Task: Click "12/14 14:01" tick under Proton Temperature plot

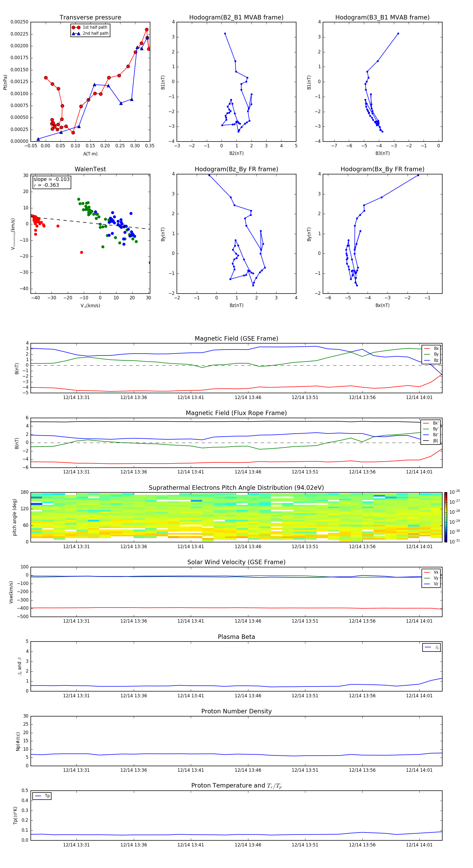Action: tap(419, 845)
